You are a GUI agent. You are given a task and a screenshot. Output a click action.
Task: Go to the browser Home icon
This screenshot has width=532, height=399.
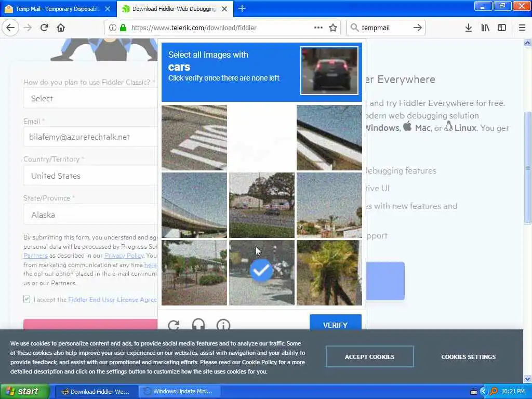point(61,28)
